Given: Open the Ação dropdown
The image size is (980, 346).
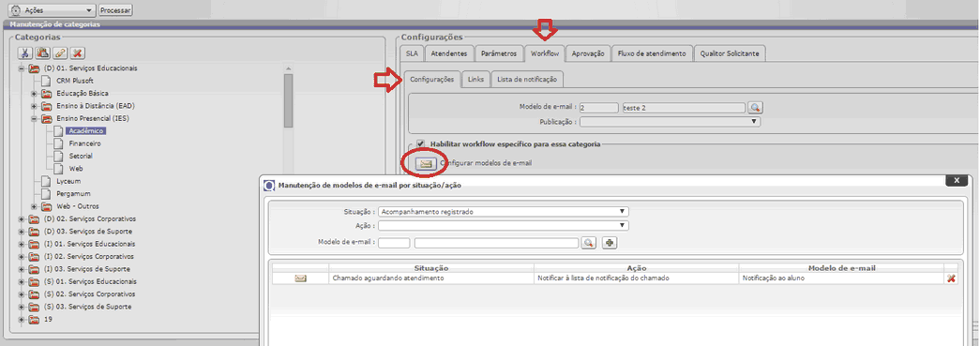Looking at the screenshot, I should click(x=503, y=225).
